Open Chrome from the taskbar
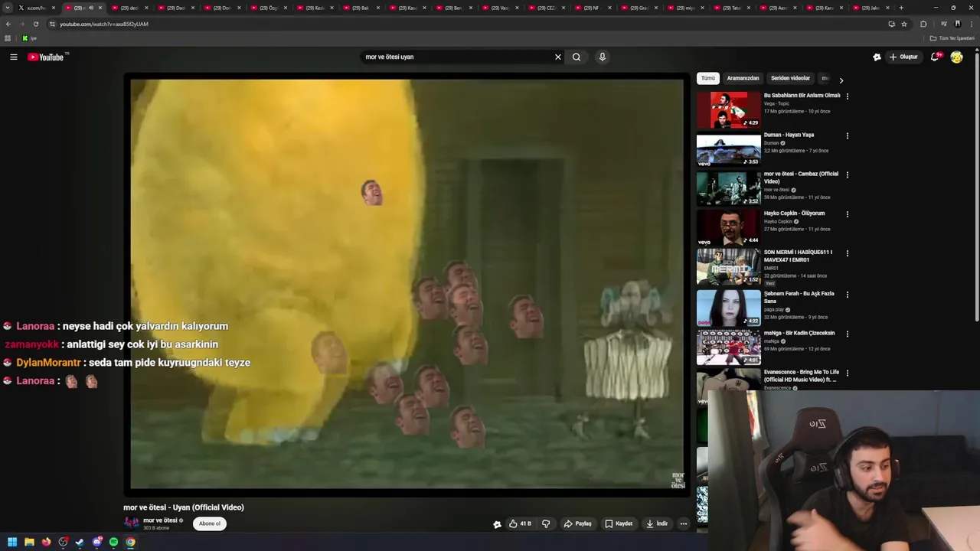980x551 pixels. [x=131, y=542]
